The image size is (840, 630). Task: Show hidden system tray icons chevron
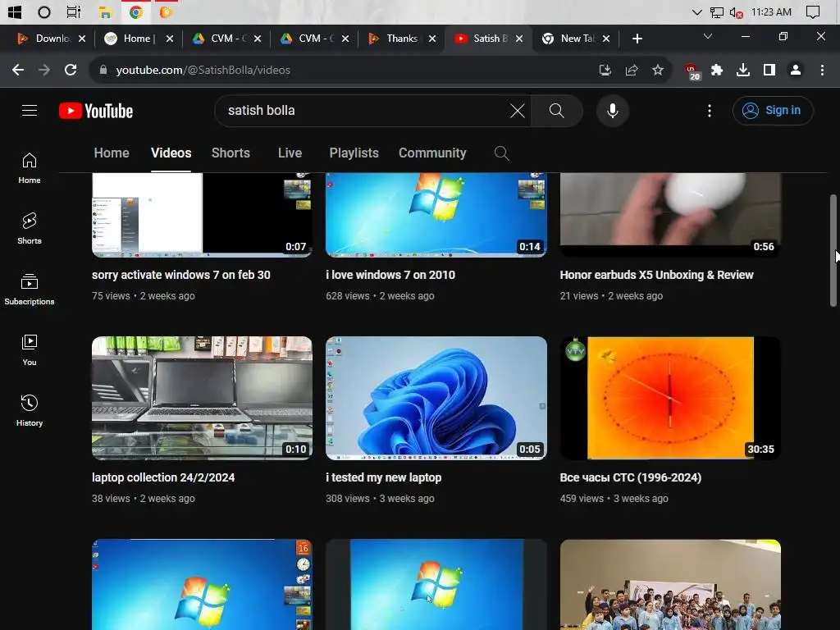pos(697,11)
